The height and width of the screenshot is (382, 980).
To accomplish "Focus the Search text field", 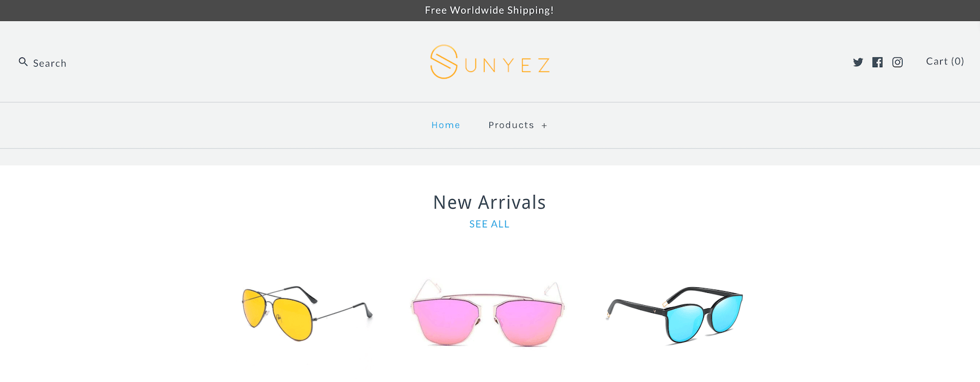I will [49, 63].
